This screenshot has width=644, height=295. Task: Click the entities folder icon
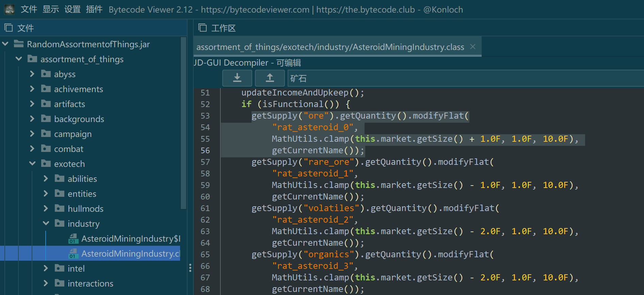pyautogui.click(x=60, y=193)
